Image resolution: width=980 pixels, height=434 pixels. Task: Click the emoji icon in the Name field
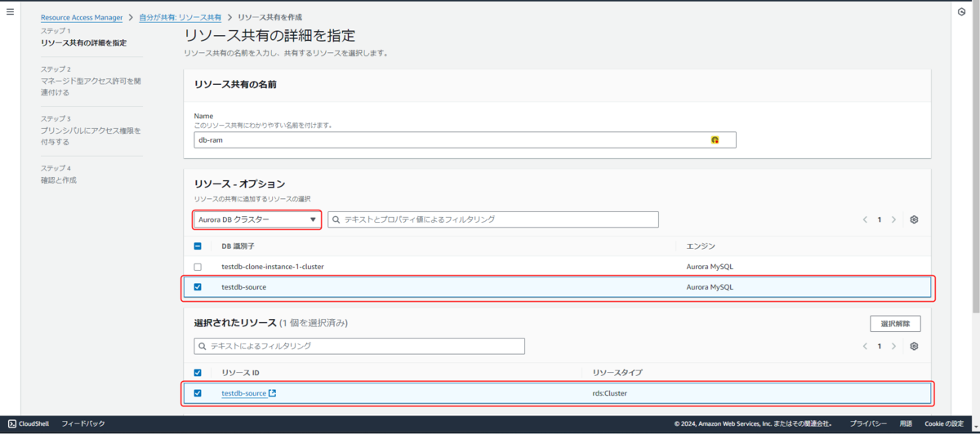pyautogui.click(x=715, y=139)
